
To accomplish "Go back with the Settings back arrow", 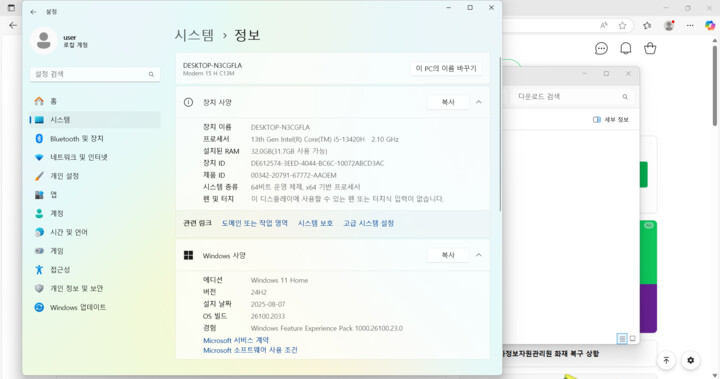I will click(33, 12).
